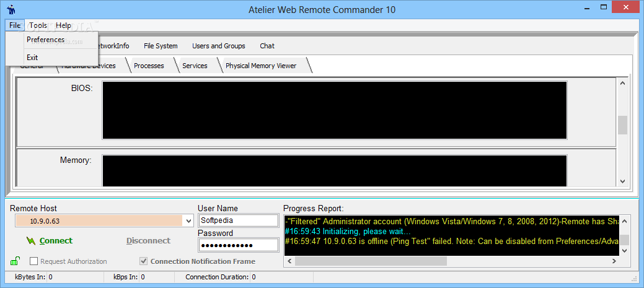Click the Disconnect button
The height and width of the screenshot is (288, 644).
coord(148,241)
